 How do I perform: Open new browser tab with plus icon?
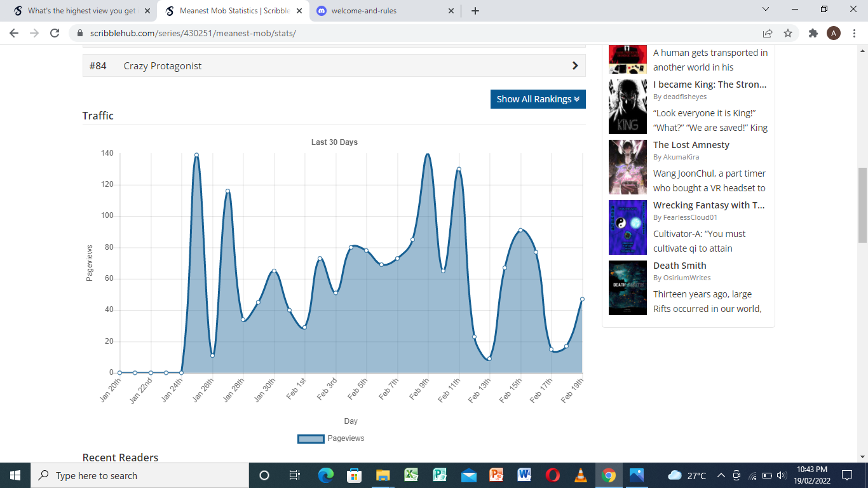coord(475,11)
